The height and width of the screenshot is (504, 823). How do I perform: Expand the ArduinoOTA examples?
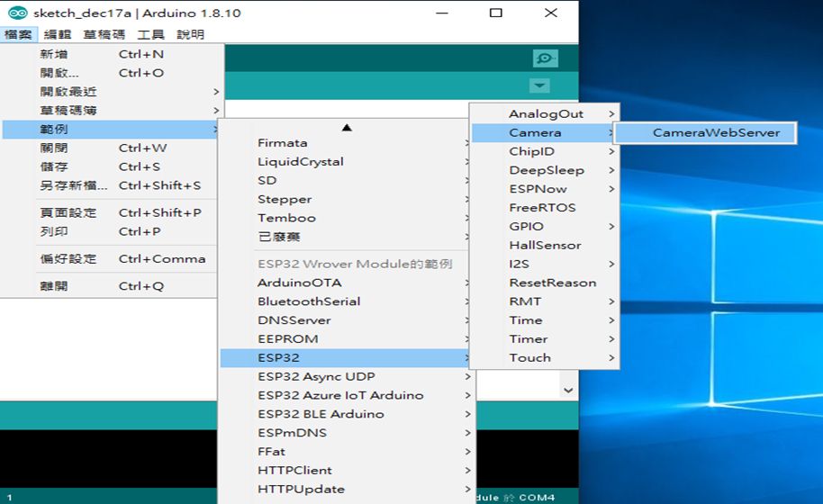(x=346, y=283)
